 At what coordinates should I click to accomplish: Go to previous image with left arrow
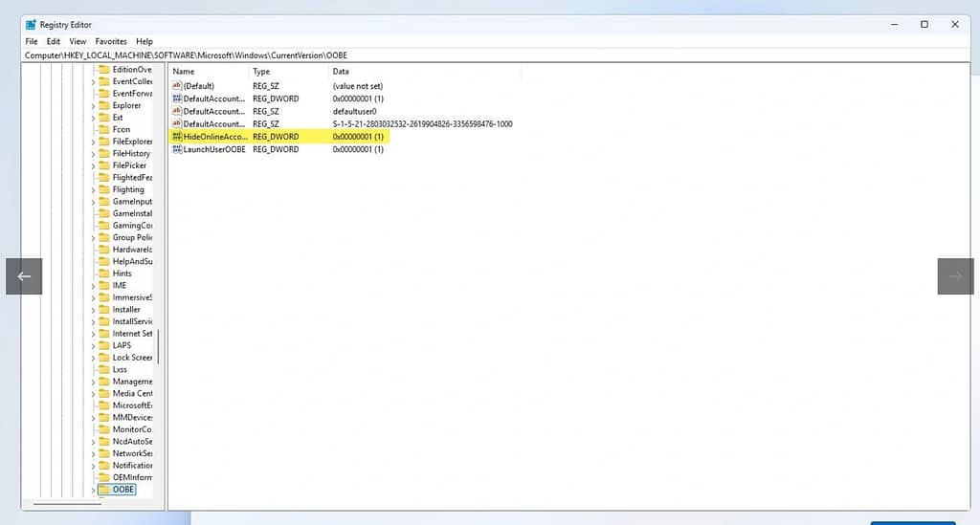click(x=24, y=276)
